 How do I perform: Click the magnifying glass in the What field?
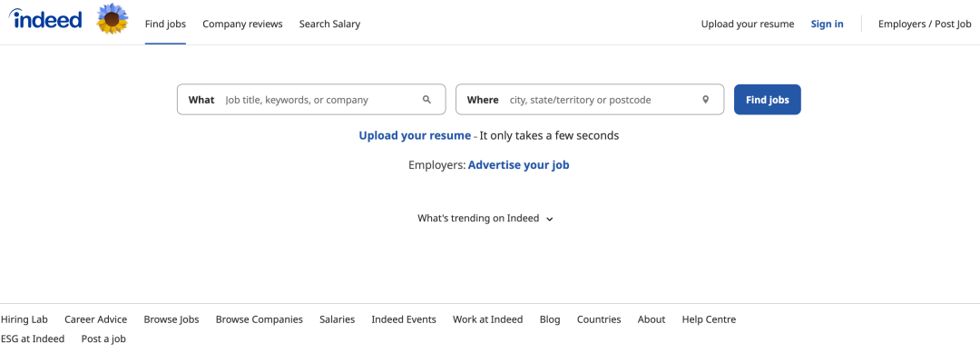(x=426, y=99)
